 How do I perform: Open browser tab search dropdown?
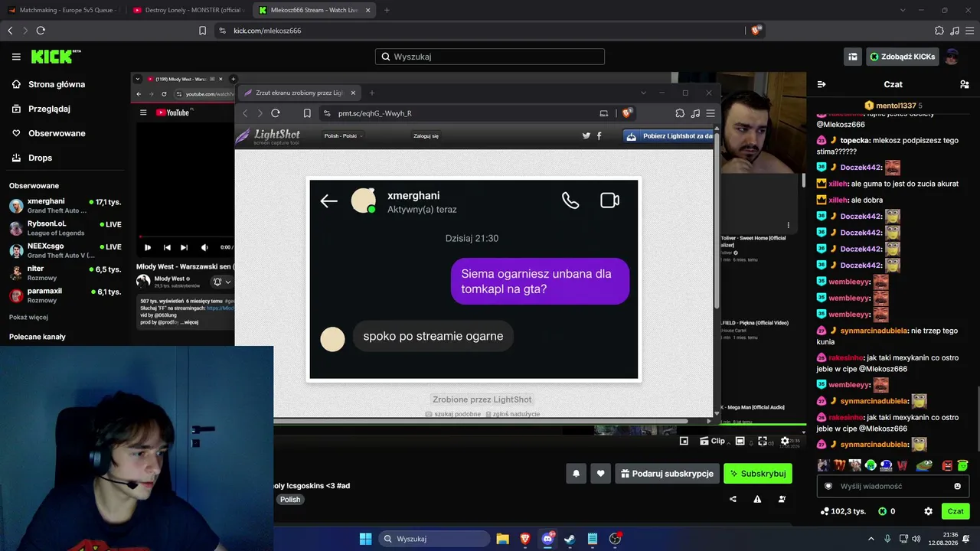(x=903, y=10)
